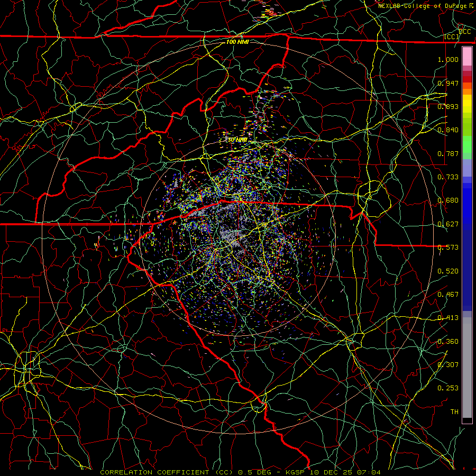The image size is (476, 476).
Task: Click the [CC] product label
Action: pyautogui.click(x=452, y=36)
